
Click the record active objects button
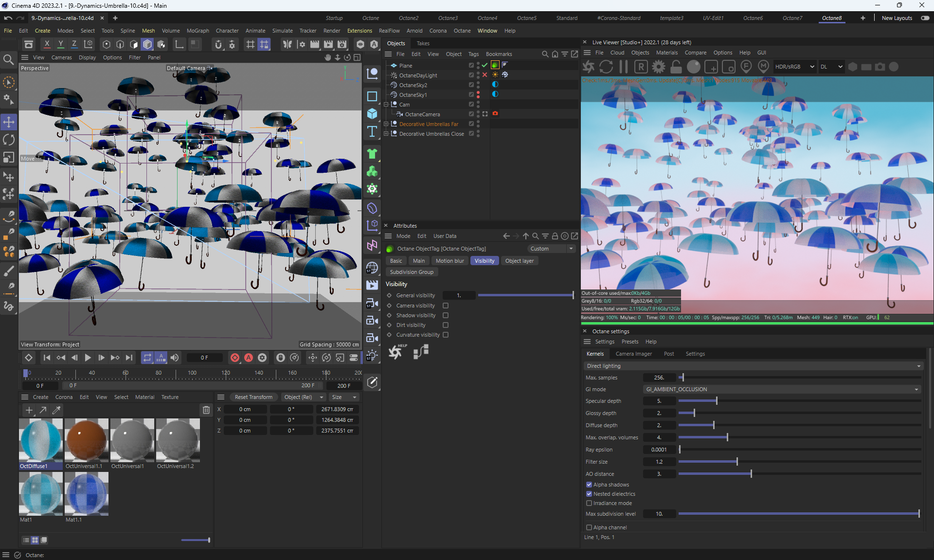(234, 358)
